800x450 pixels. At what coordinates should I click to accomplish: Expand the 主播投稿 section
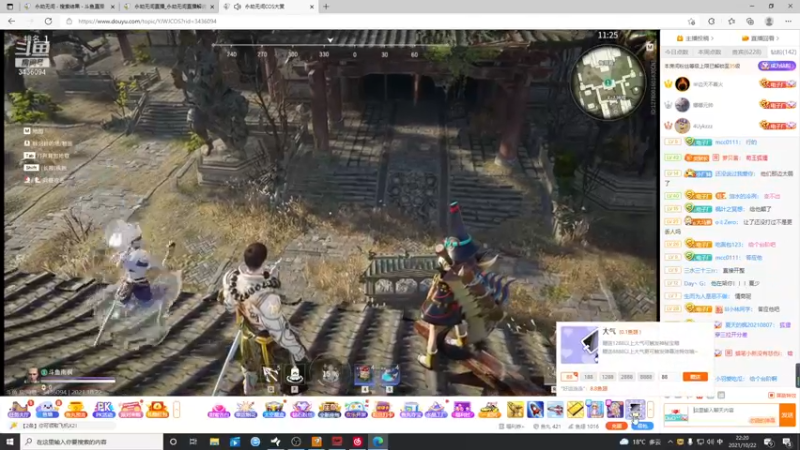[695, 38]
